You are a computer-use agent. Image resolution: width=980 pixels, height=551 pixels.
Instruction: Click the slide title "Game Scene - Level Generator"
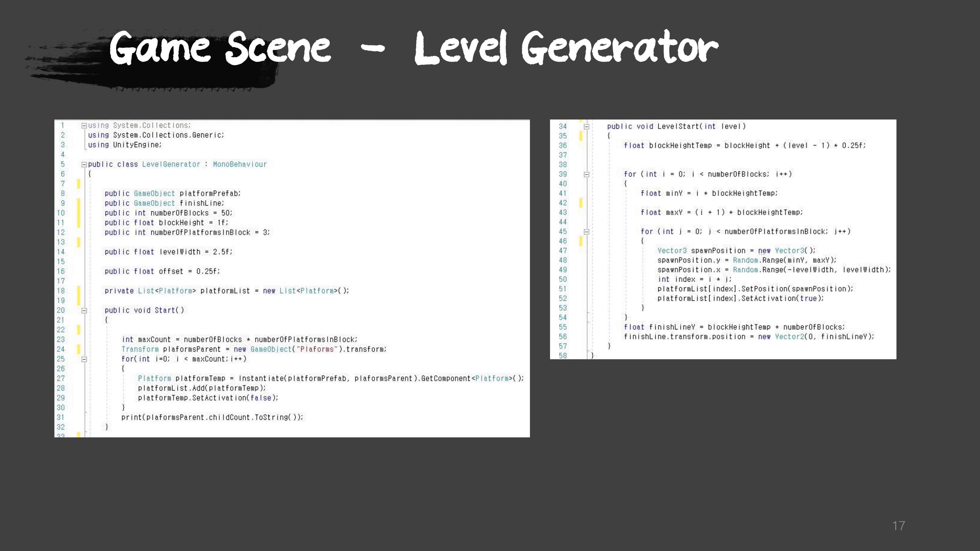coord(414,48)
